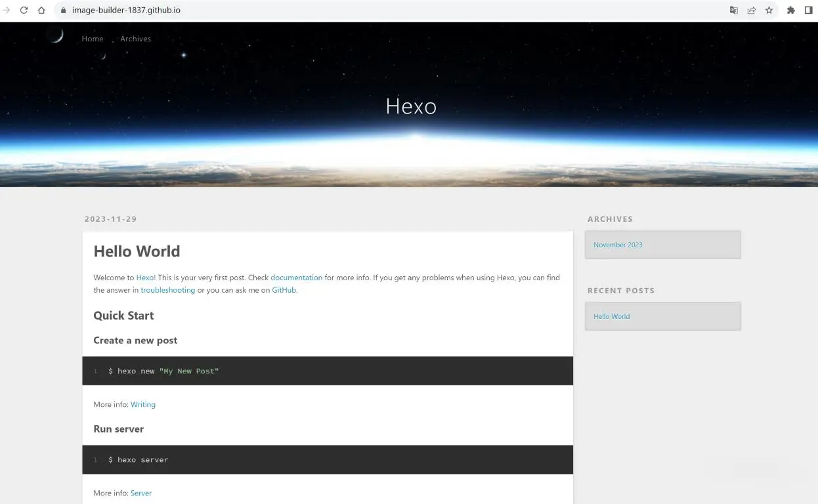Click the address bar URL field
This screenshot has width=818, height=504.
(328, 10)
